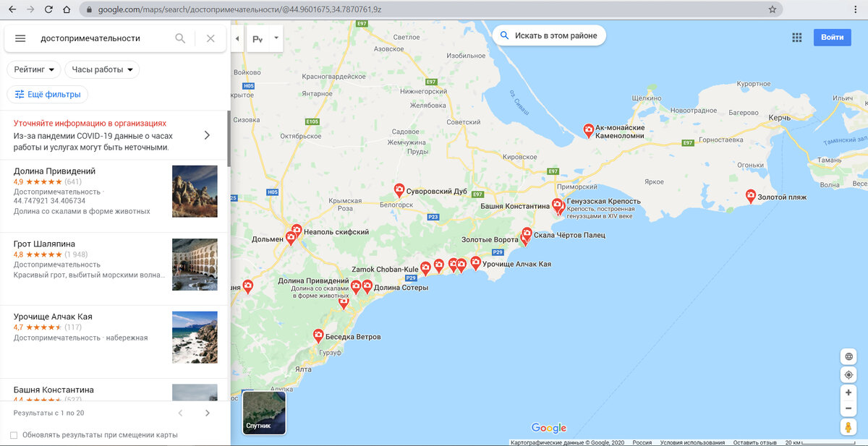Image resolution: width=868 pixels, height=446 pixels.
Task: Click the Войти sign-in button
Action: [x=833, y=37]
